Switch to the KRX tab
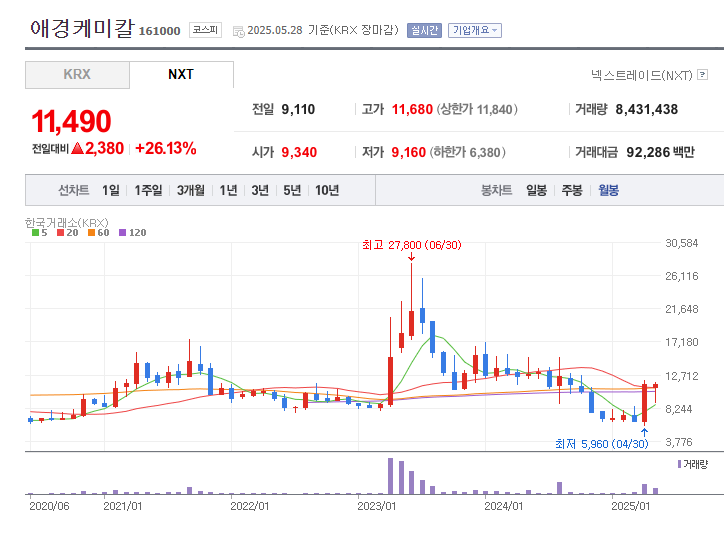The width and height of the screenshot is (724, 534). pyautogui.click(x=77, y=74)
